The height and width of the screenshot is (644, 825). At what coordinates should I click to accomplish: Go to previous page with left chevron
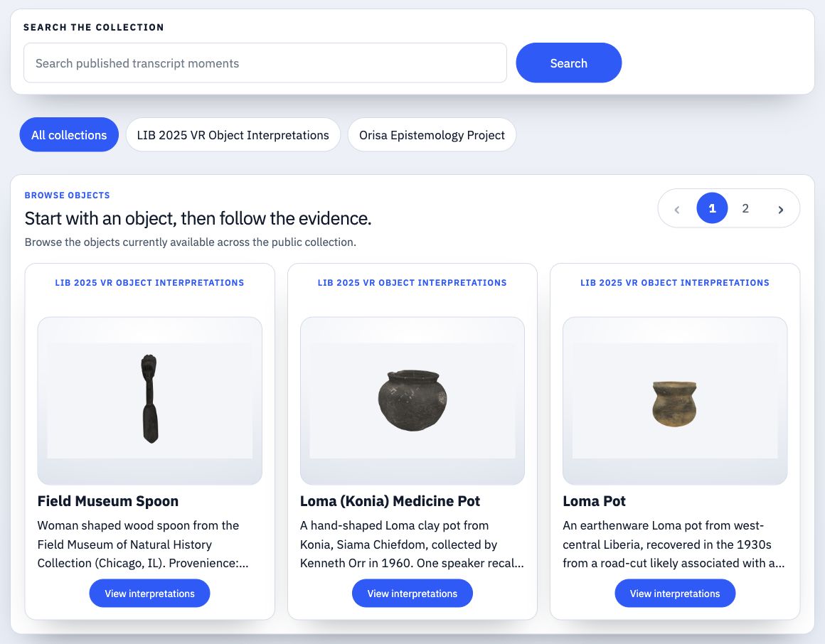677,209
